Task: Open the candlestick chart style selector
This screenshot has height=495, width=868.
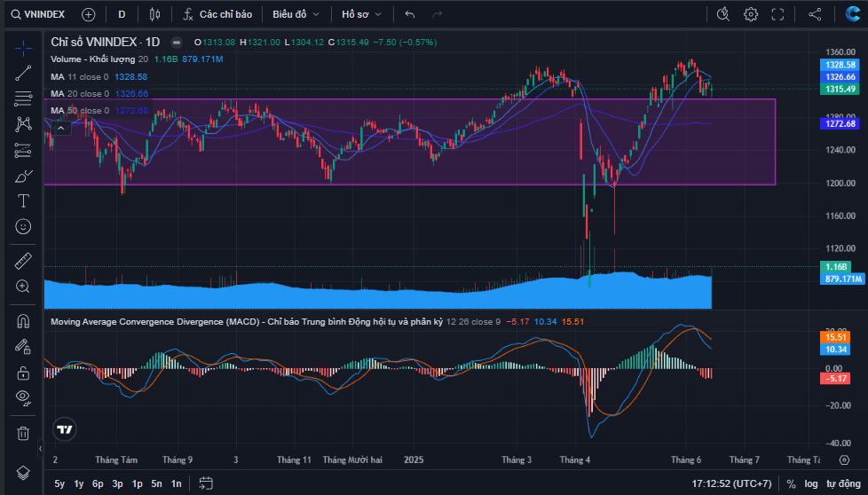Action: pos(155,14)
